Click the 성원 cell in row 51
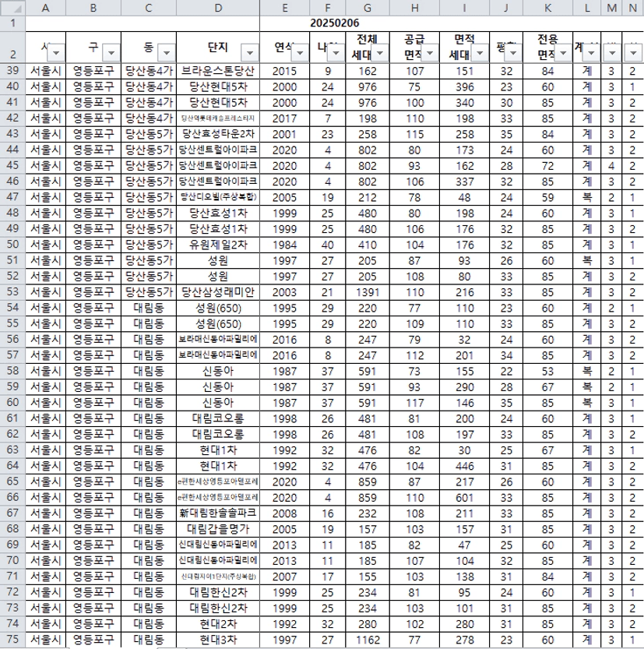644x649 pixels. pos(218,260)
